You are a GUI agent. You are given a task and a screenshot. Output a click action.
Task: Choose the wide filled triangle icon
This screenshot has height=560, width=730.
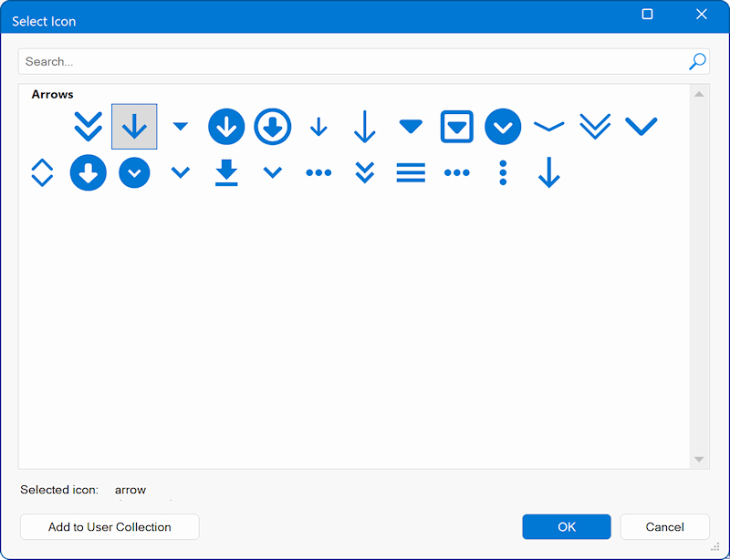411,127
